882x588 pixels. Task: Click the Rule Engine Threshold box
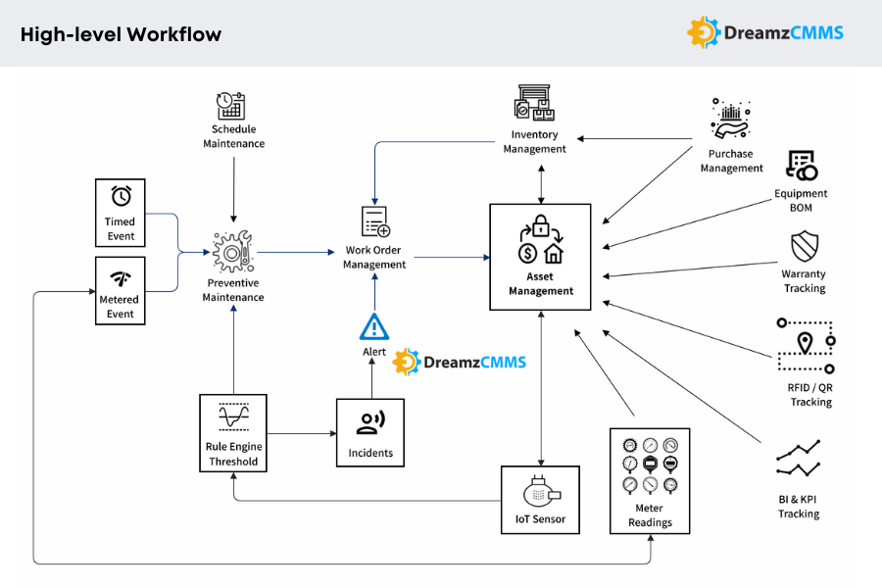tap(233, 433)
